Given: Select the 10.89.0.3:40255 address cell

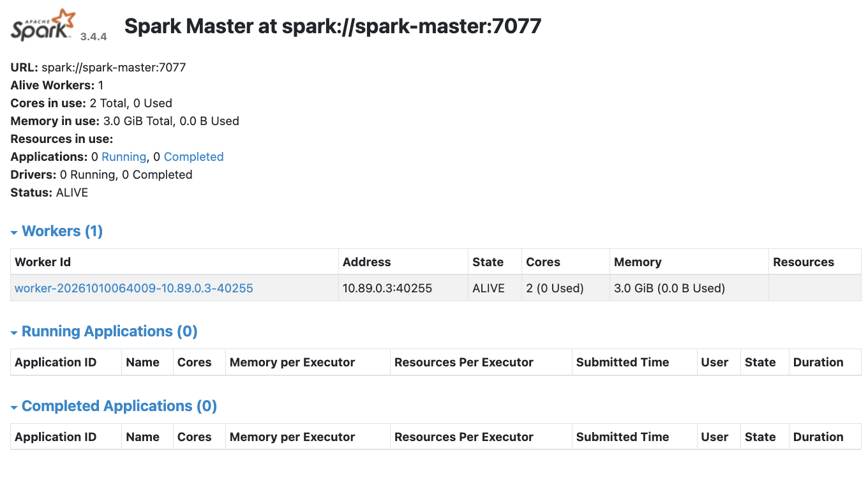Looking at the screenshot, I should [x=403, y=289].
